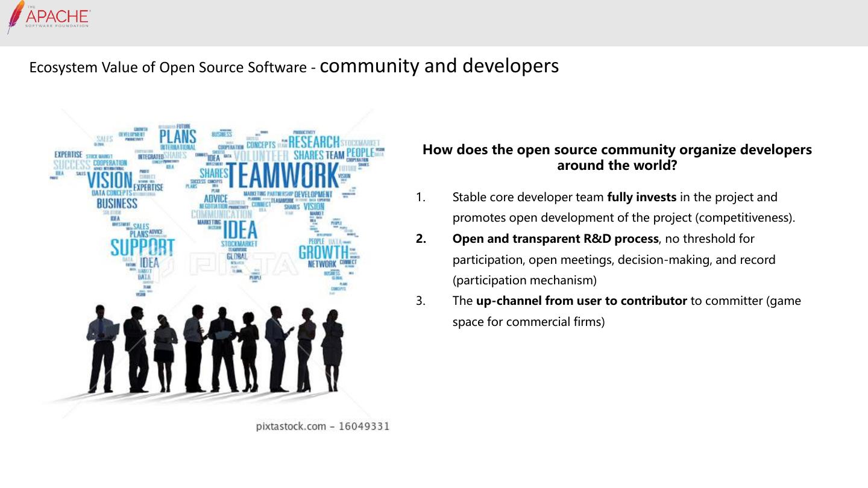Click the list number 3 marker
Screen dimensions: 868x488
421,301
